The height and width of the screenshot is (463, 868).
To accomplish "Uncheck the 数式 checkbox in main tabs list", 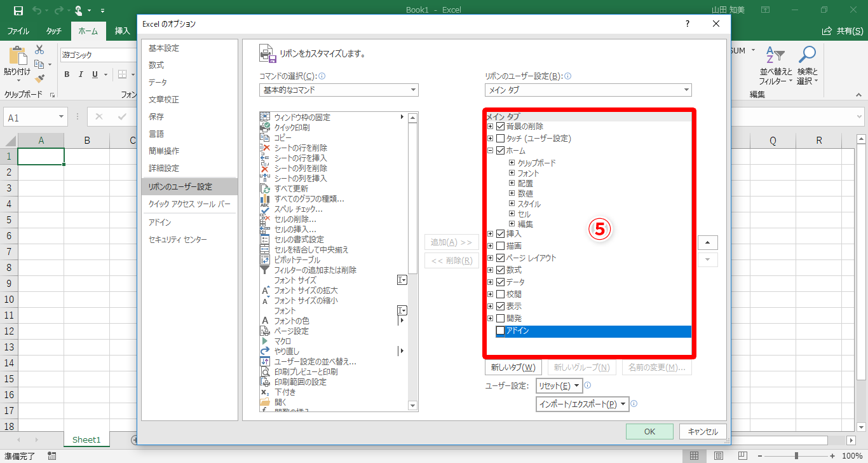I will click(500, 270).
